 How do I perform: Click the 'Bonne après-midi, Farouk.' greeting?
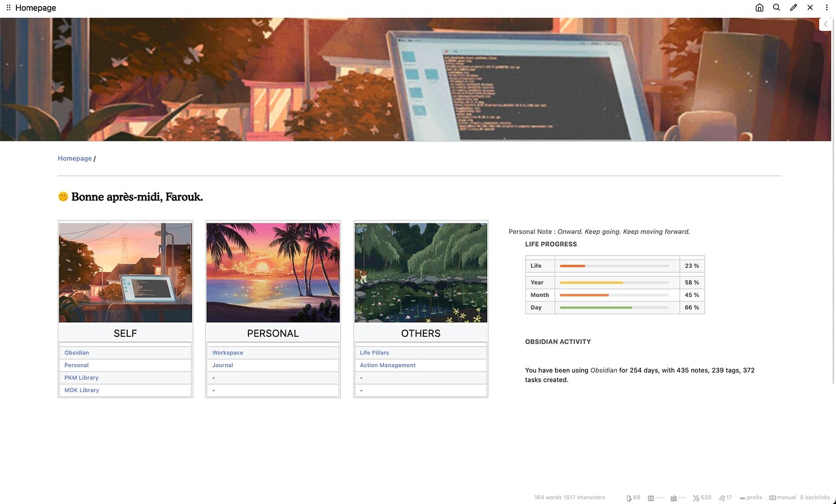pos(137,197)
